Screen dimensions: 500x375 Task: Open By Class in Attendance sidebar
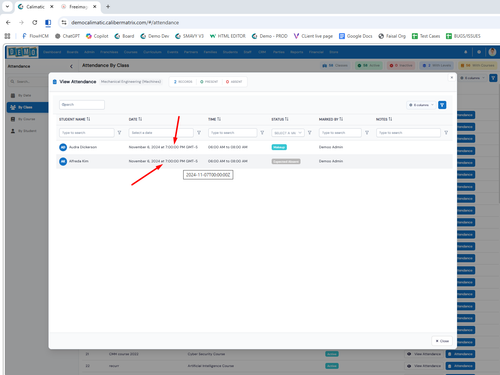(27, 107)
